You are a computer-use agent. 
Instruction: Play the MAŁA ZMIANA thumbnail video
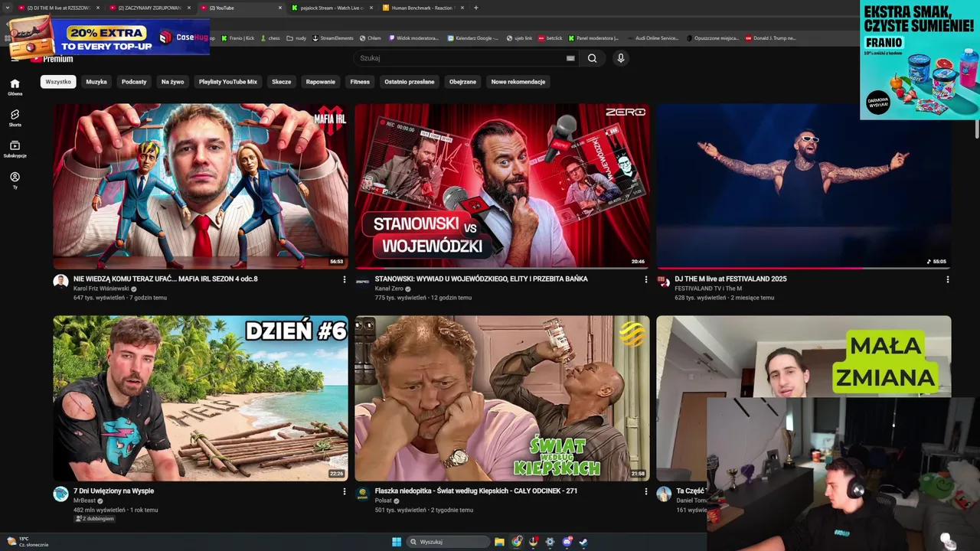click(804, 357)
